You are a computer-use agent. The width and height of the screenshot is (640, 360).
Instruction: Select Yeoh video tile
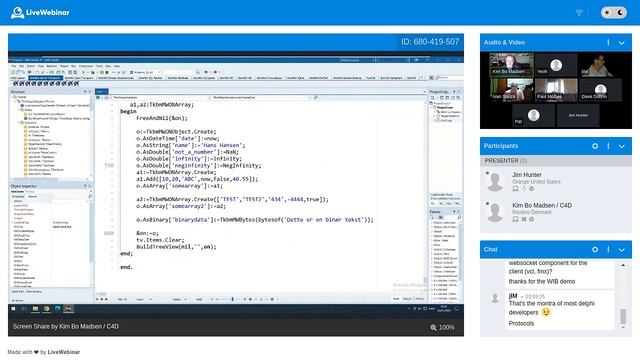(556, 65)
